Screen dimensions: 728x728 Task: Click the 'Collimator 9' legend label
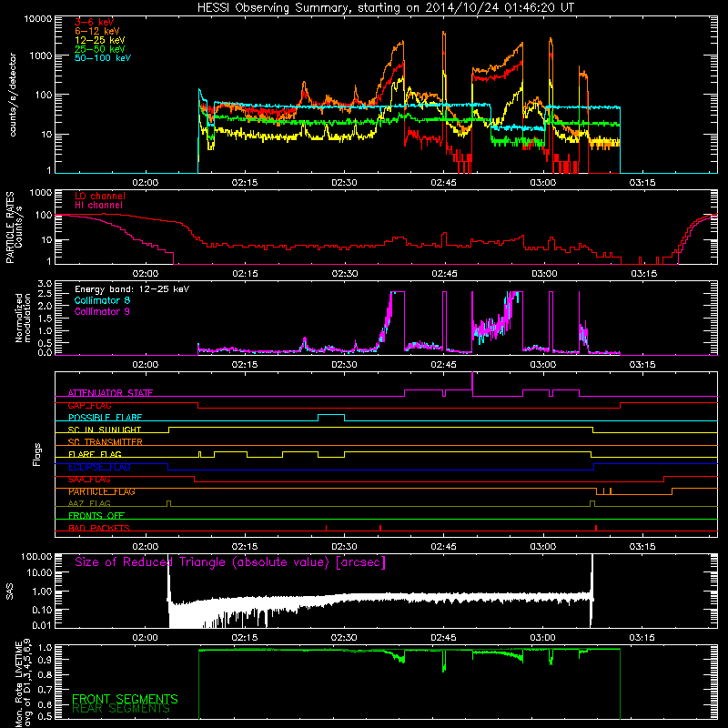tap(102, 311)
